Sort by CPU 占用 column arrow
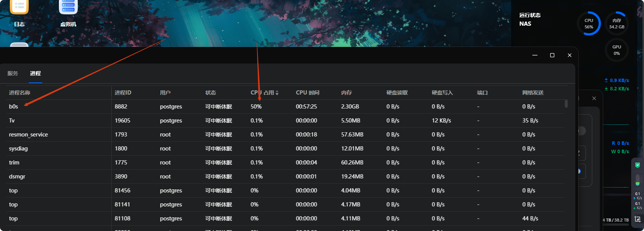Viewport: 644px width, 231px height. pyautogui.click(x=277, y=93)
